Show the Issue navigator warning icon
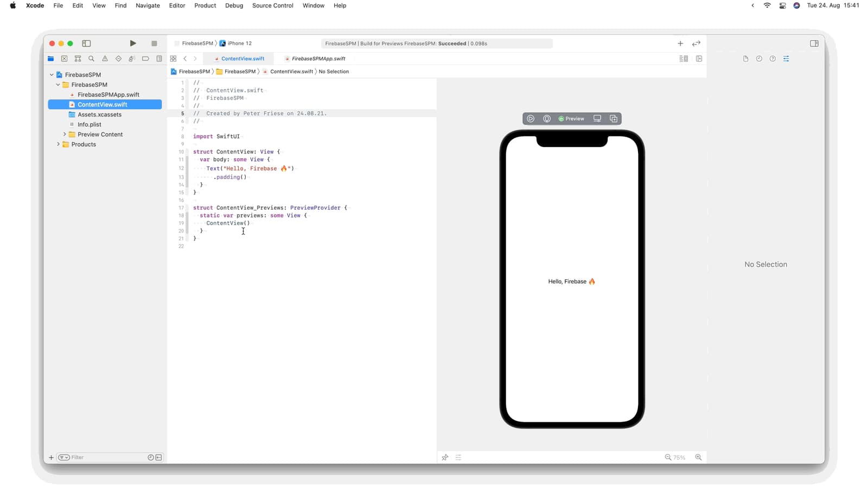 point(105,59)
